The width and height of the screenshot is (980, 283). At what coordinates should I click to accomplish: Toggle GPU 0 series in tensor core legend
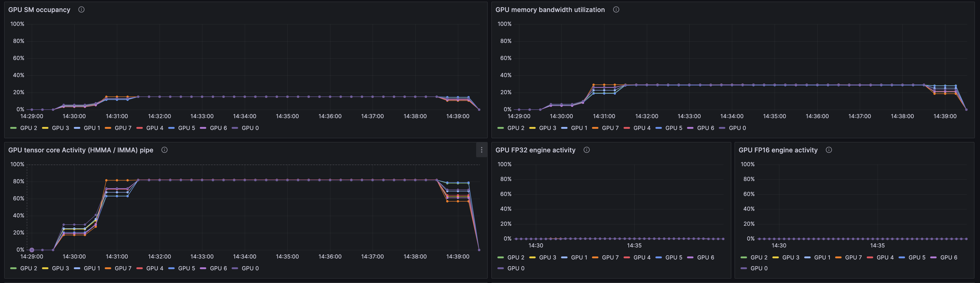(x=250, y=268)
